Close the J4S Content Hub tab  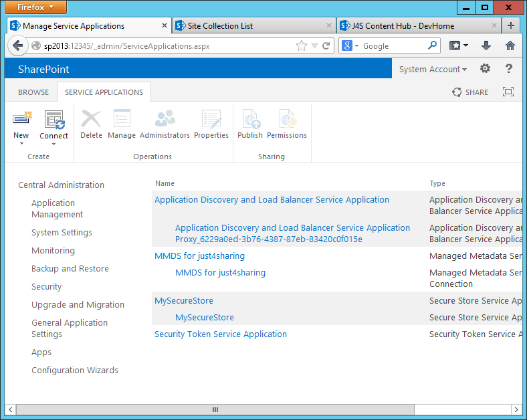pos(494,25)
